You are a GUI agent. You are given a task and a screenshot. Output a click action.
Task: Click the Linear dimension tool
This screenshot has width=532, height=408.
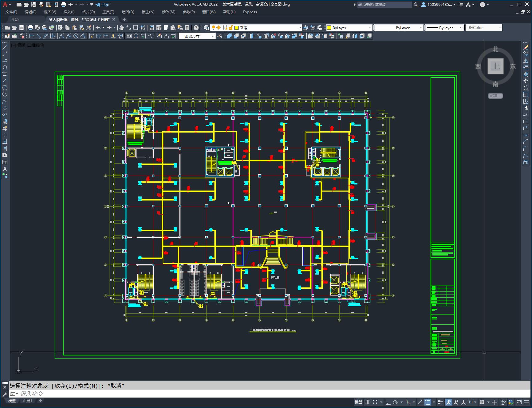(x=31, y=36)
